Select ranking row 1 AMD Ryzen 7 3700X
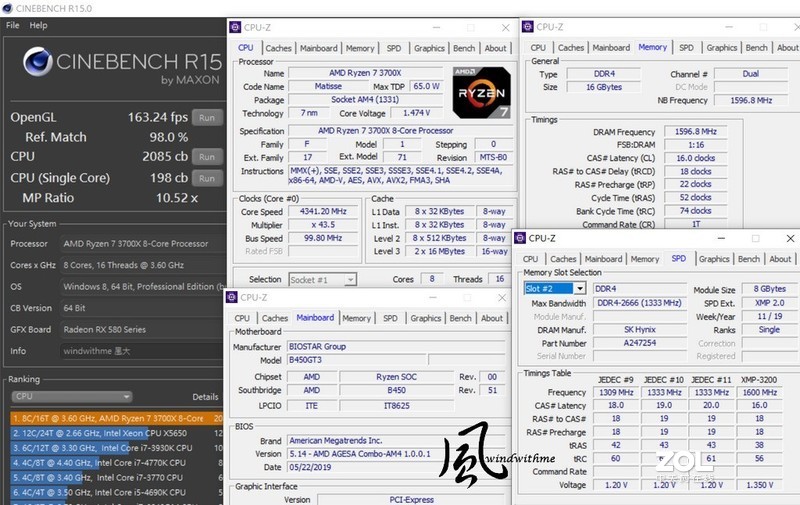This screenshot has height=505, width=800. pyautogui.click(x=116, y=418)
